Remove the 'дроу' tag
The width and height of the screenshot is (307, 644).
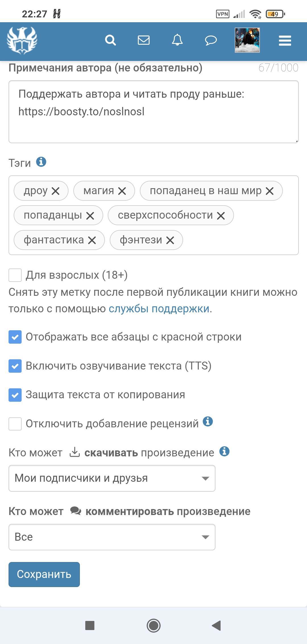tap(56, 191)
